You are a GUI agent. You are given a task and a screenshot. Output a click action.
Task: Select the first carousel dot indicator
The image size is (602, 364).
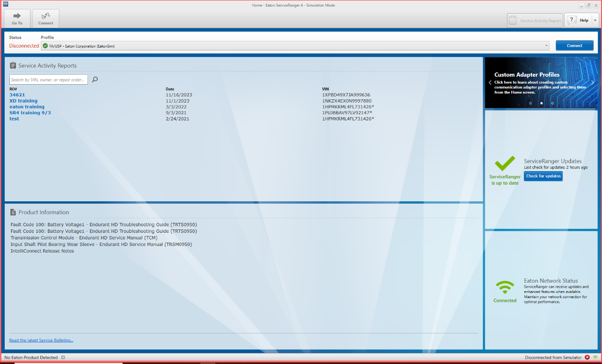pyautogui.click(x=531, y=103)
